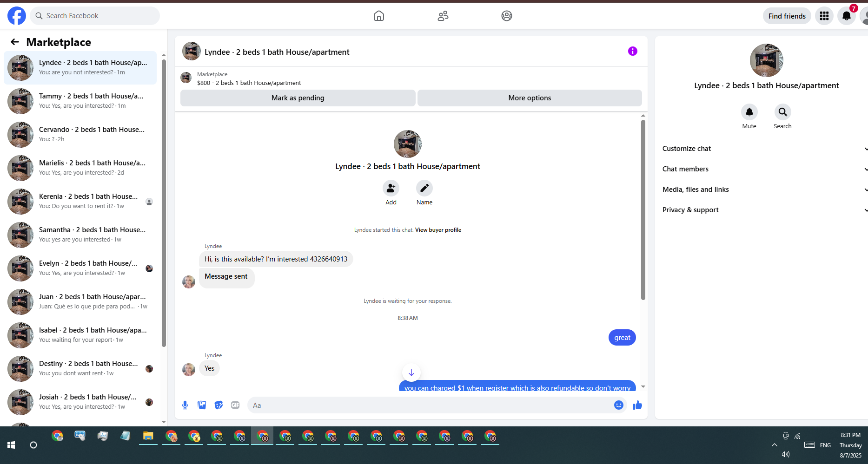This screenshot has width=868, height=464.
Task: Go back using the arrow beside Marketplace
Action: (15, 42)
